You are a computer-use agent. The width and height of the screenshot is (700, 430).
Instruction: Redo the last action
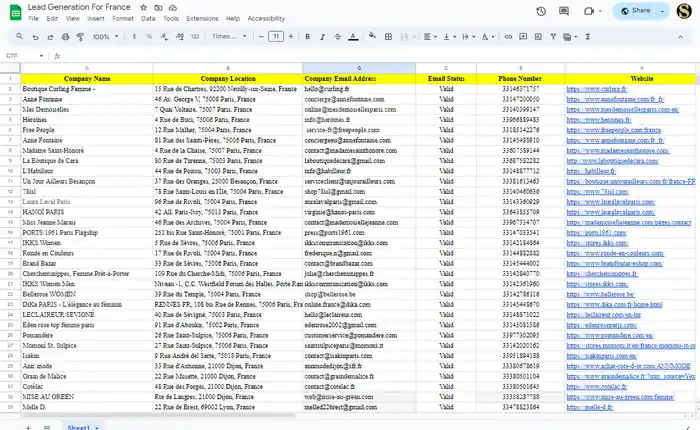[50, 37]
